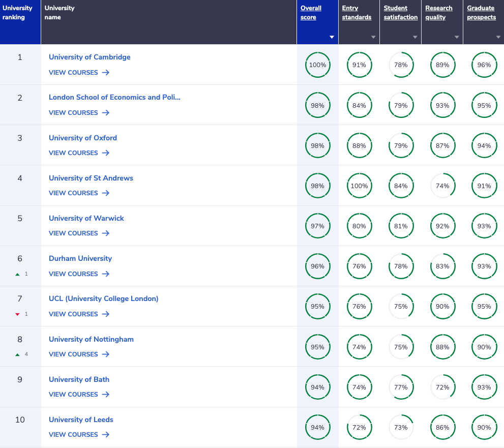Click the red down-triangle beside UCL's ranking

(17, 315)
